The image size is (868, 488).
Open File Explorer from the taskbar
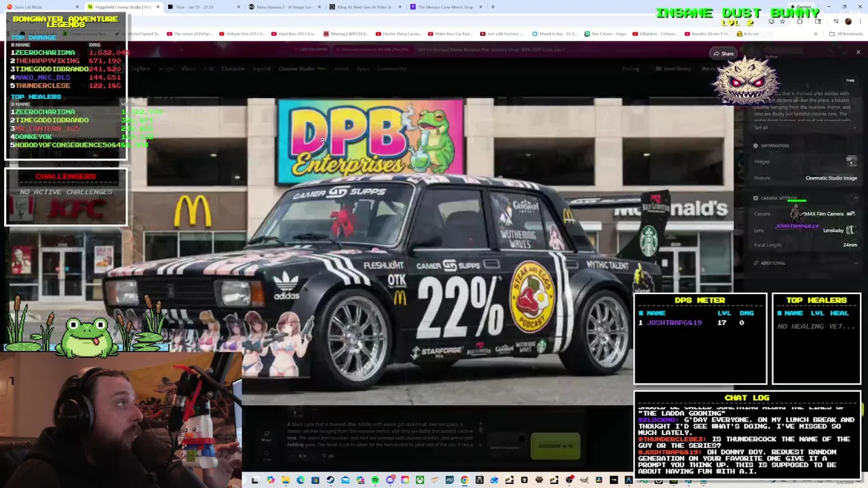point(285,480)
